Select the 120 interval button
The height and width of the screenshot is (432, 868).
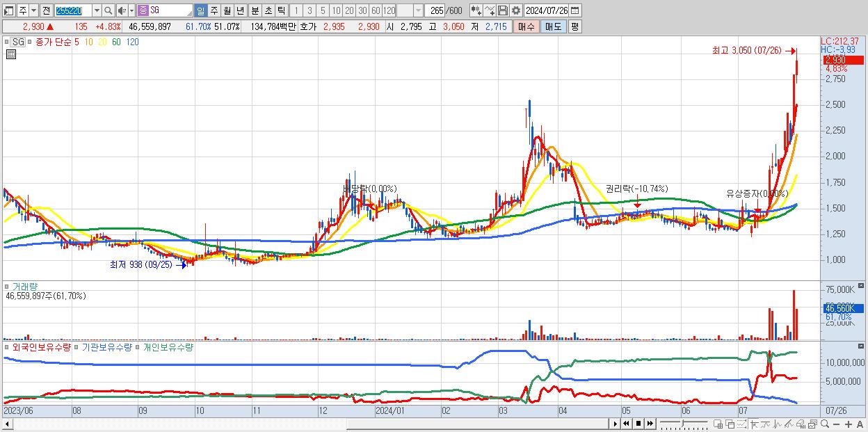(x=389, y=10)
